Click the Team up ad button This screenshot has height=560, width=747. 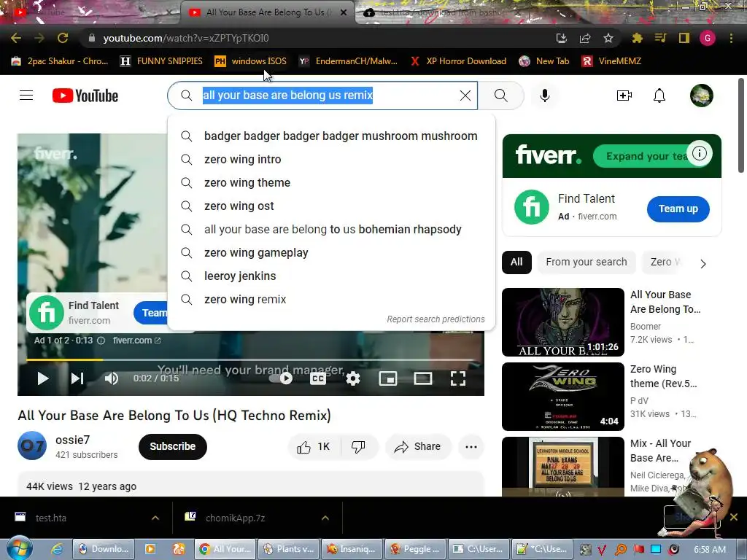tap(678, 209)
